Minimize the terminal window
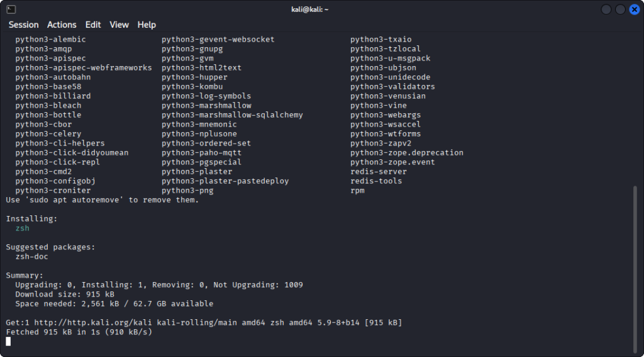Viewport: 644px width, 357px height. click(x=606, y=9)
